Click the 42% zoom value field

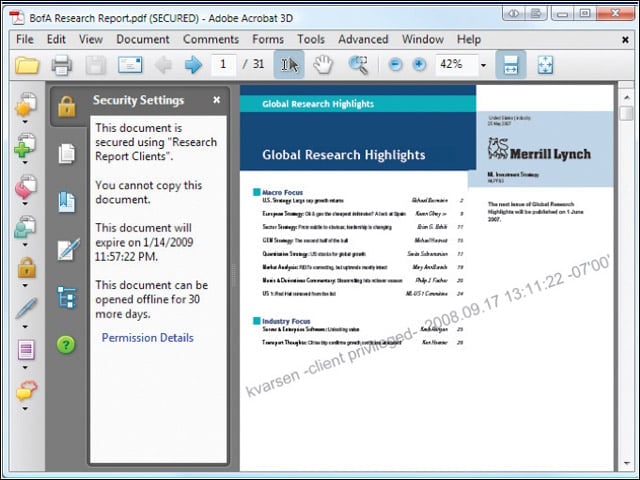tap(456, 64)
